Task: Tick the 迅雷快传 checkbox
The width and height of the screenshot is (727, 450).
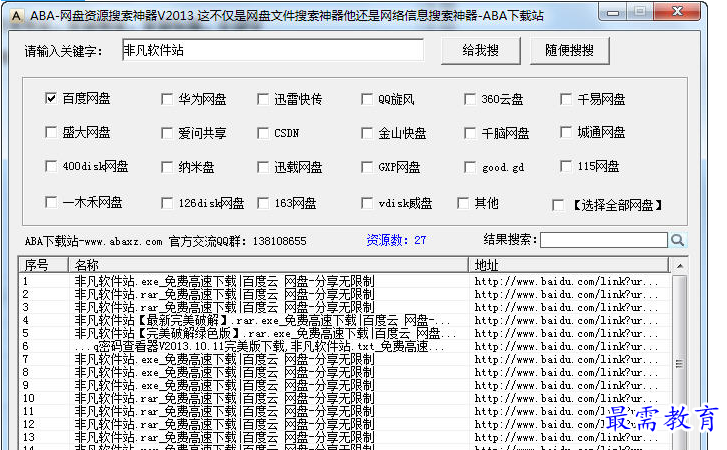Action: click(262, 99)
